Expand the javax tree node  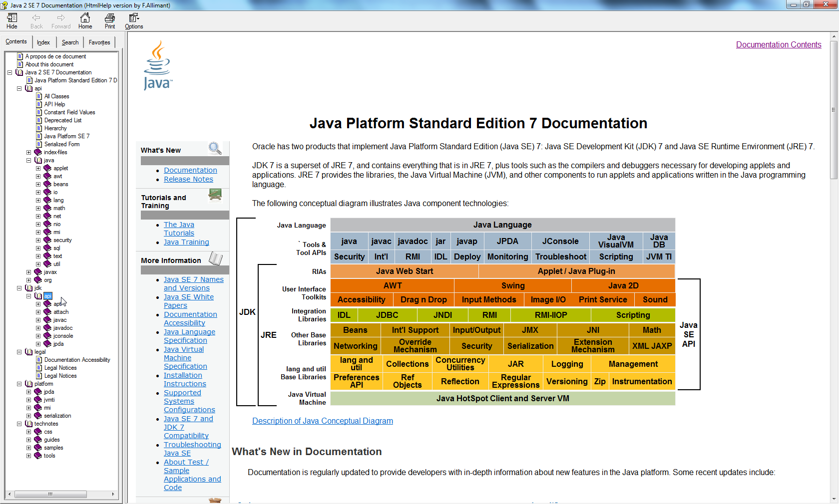[28, 272]
